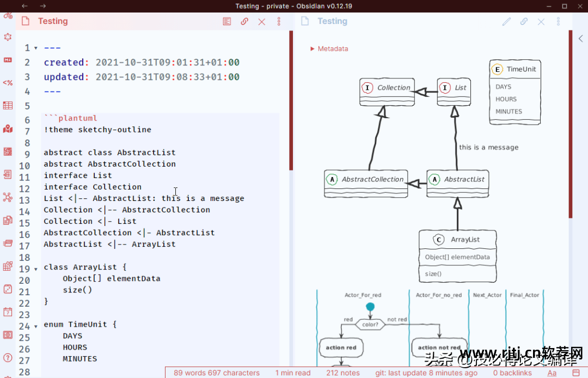The height and width of the screenshot is (378, 588).
Task: Click the dice random note icon in ribbon
Action: coord(8,289)
